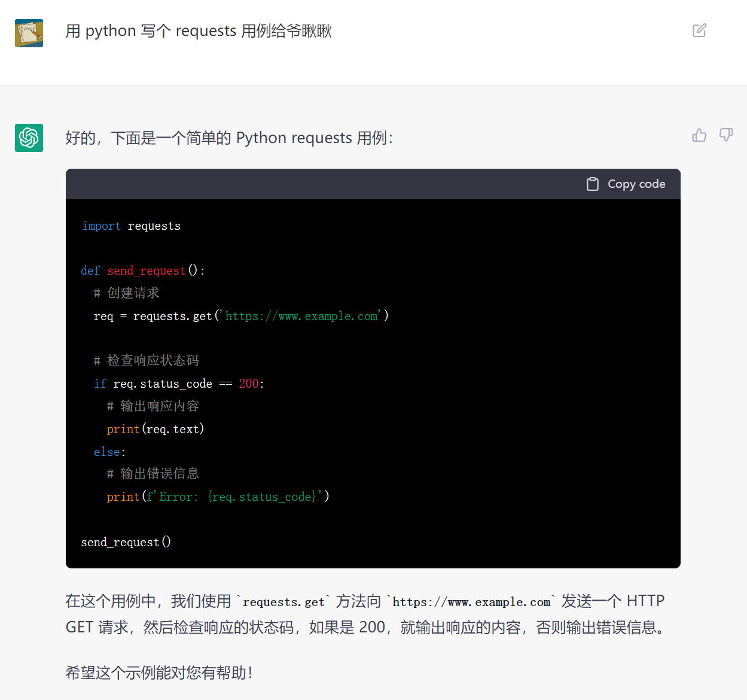Select the user question text about requests
This screenshot has height=700, width=747.
tap(199, 31)
